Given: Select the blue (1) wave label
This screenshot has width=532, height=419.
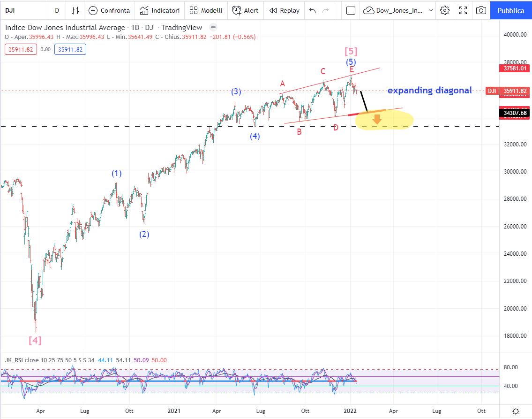Looking at the screenshot, I should 117,174.
